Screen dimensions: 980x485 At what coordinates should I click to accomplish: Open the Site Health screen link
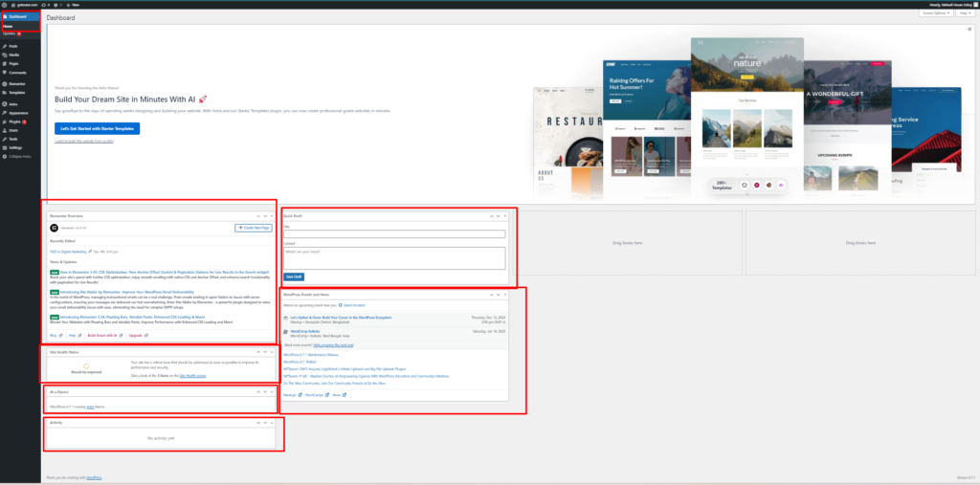[x=192, y=376]
